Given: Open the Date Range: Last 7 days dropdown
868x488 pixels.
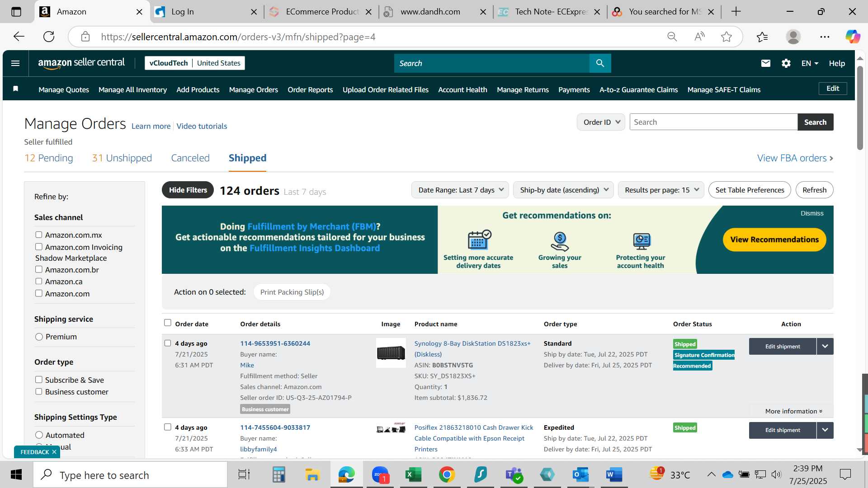Looking at the screenshot, I should pos(460,190).
